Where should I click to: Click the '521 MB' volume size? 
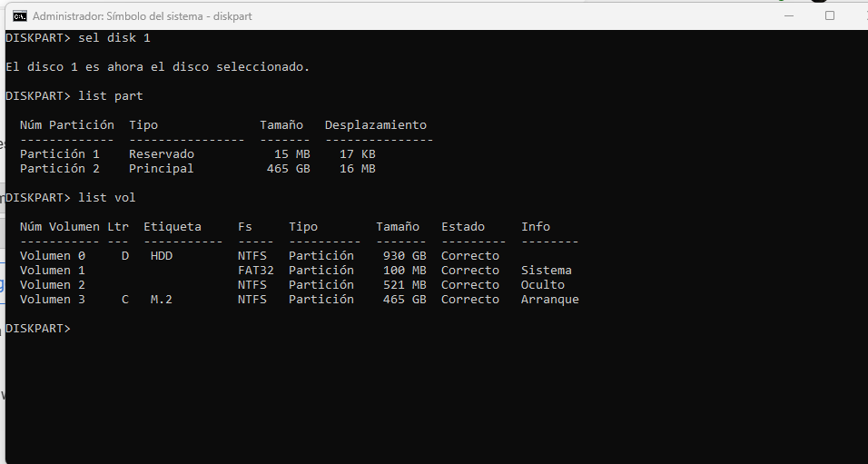(405, 284)
